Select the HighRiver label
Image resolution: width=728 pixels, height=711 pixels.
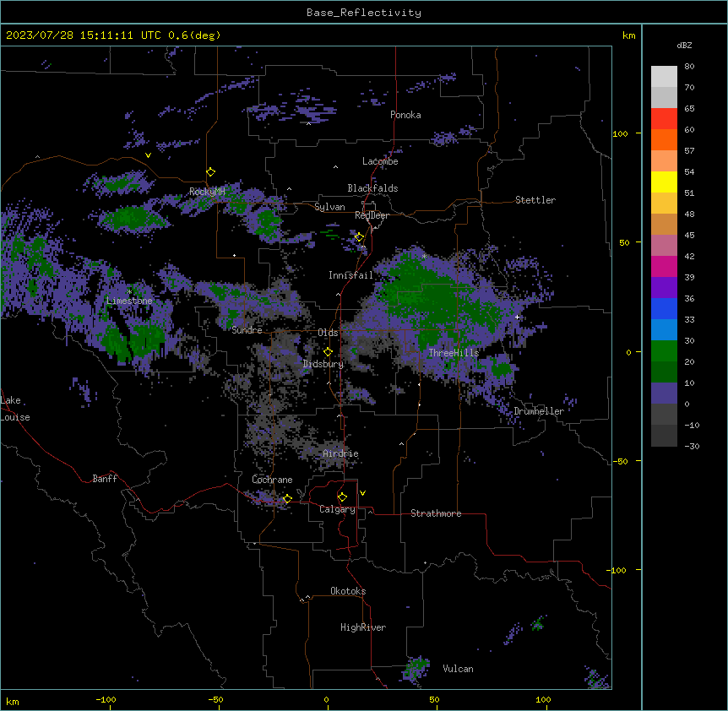363,627
